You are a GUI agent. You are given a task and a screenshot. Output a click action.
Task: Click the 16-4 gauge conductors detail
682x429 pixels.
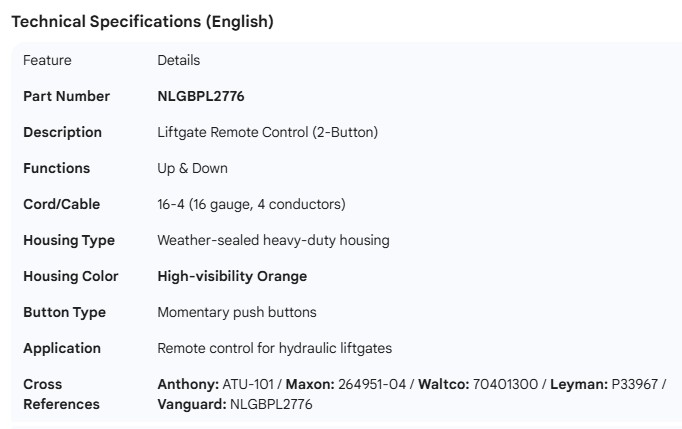point(251,204)
